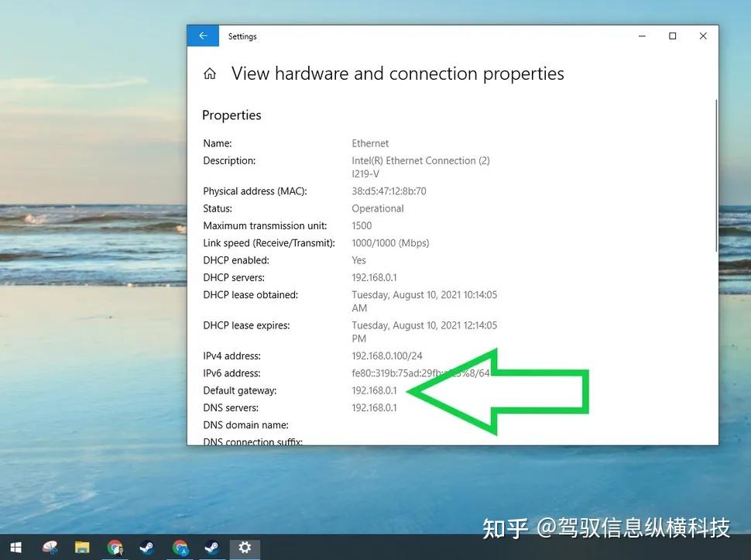Click the 'IPv6 address:' label
751x560 pixels.
(x=231, y=373)
